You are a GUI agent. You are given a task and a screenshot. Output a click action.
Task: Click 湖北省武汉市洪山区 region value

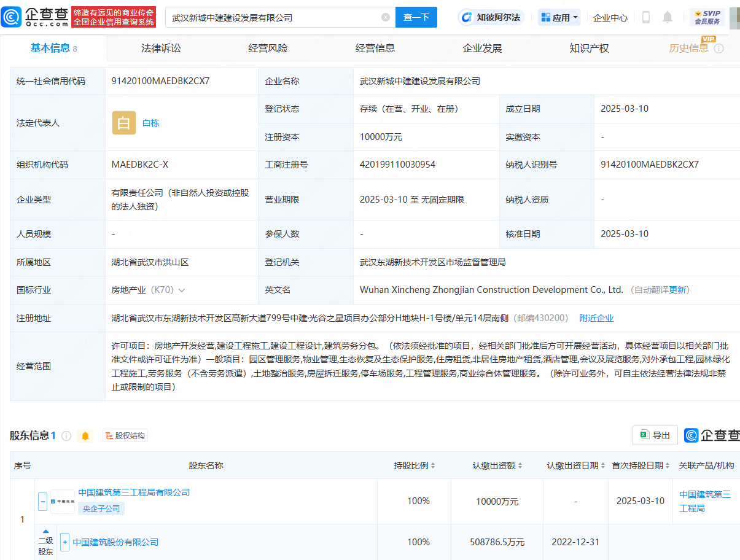click(150, 262)
